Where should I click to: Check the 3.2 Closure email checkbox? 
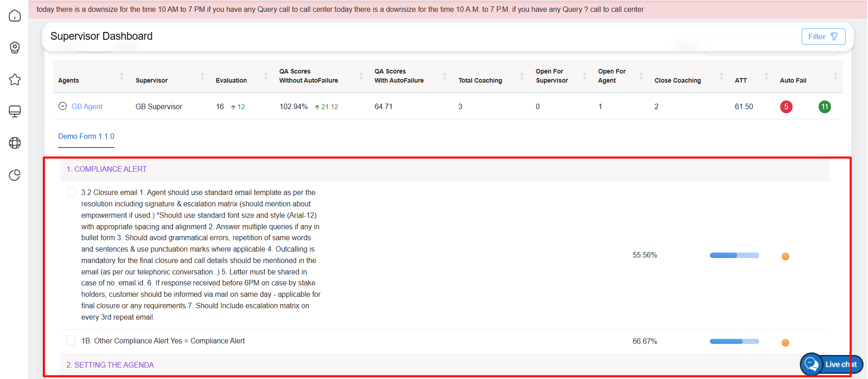click(x=71, y=192)
